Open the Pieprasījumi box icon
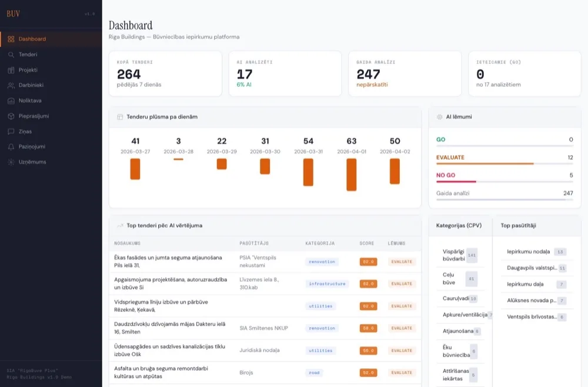Screen dimensions: 588x387 click(x=11, y=116)
